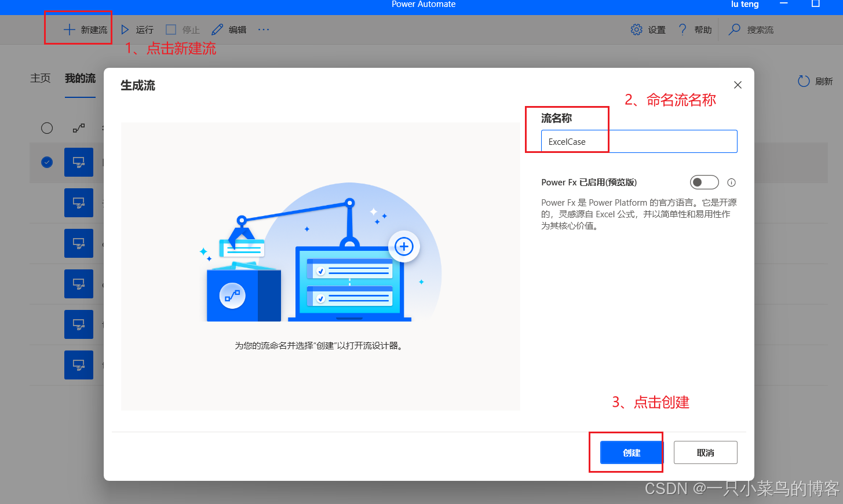Screen dimensions: 843x504
Task: Toggle the select-all circle in list header
Action: pyautogui.click(x=47, y=128)
